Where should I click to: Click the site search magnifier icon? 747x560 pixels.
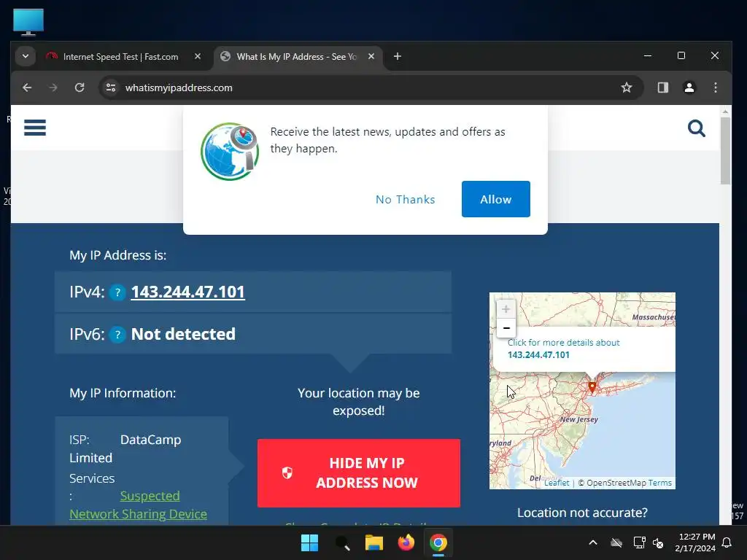(696, 128)
